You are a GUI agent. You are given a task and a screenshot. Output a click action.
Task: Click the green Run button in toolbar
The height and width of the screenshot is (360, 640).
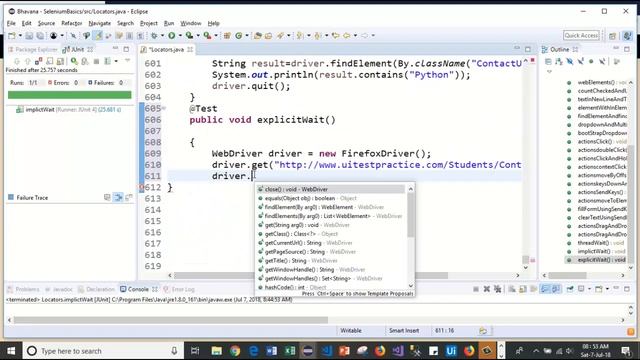pos(171,36)
